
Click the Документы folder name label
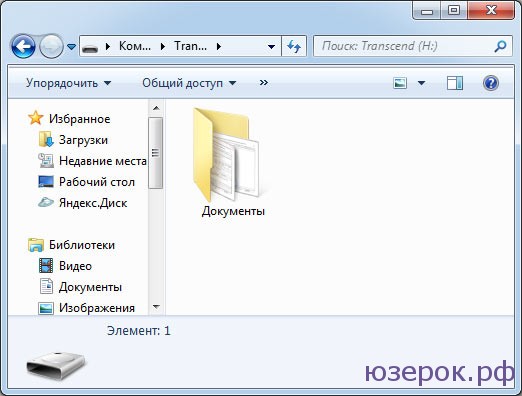(233, 211)
